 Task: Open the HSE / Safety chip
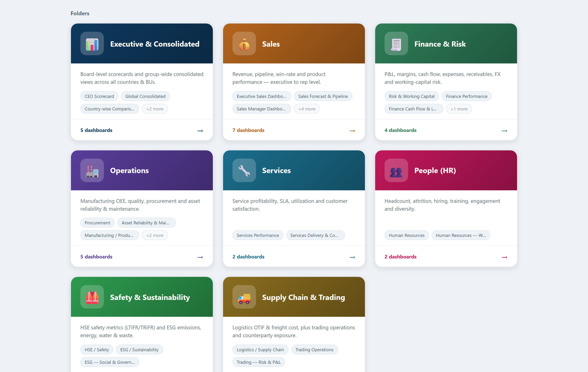point(97,349)
